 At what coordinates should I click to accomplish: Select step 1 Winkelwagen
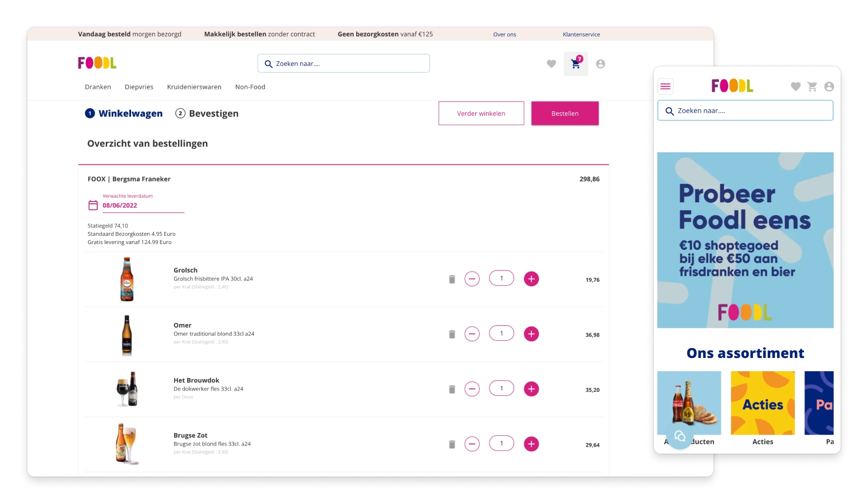(x=124, y=113)
